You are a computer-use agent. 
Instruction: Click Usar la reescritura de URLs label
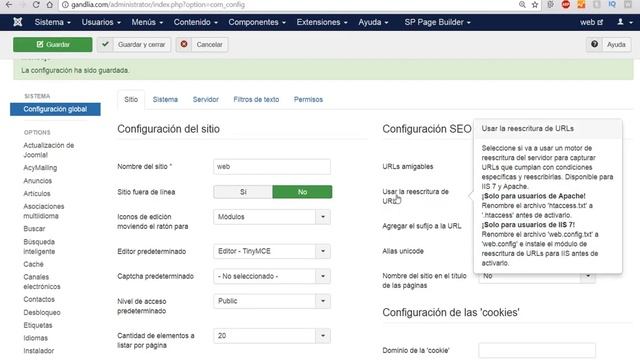click(x=416, y=196)
